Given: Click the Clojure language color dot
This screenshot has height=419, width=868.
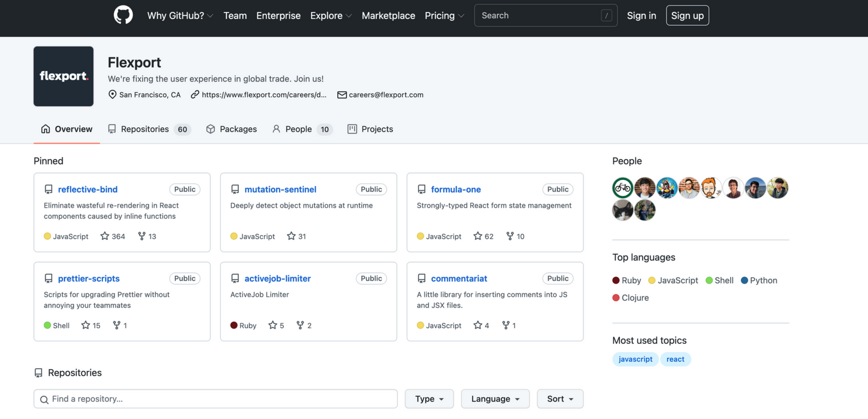Looking at the screenshot, I should click(x=616, y=298).
